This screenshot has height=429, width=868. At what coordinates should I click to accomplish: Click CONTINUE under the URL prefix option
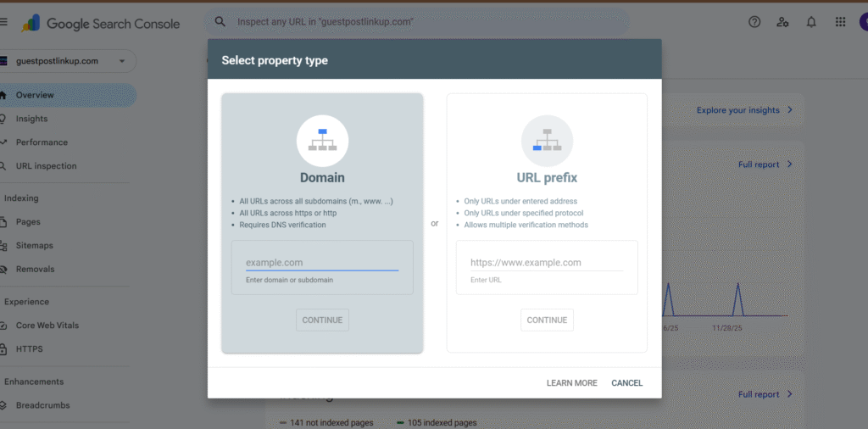(547, 320)
